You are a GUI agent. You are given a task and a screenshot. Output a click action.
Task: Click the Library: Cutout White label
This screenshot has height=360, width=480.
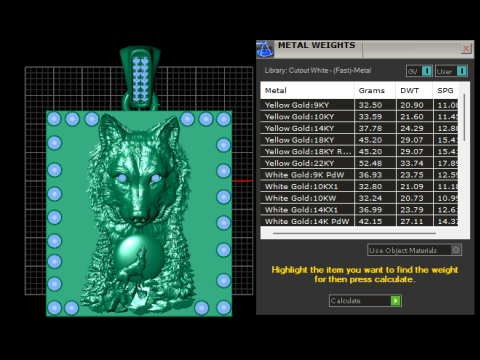point(318,71)
